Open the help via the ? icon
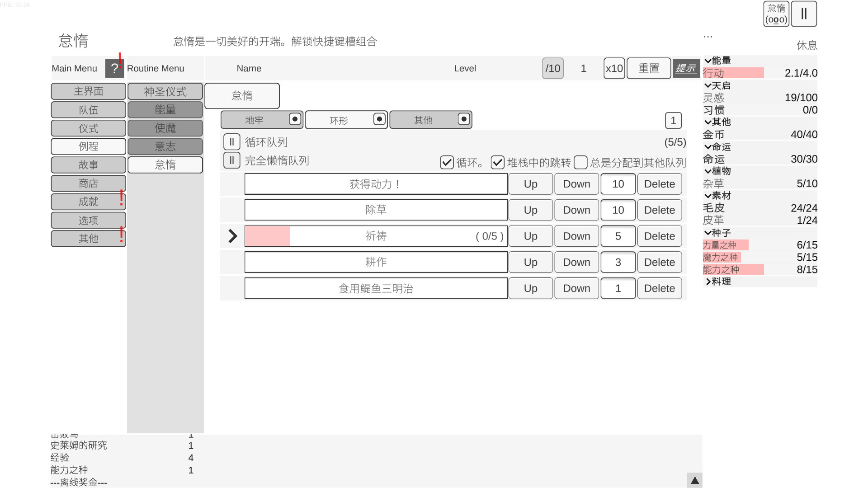 tap(114, 68)
